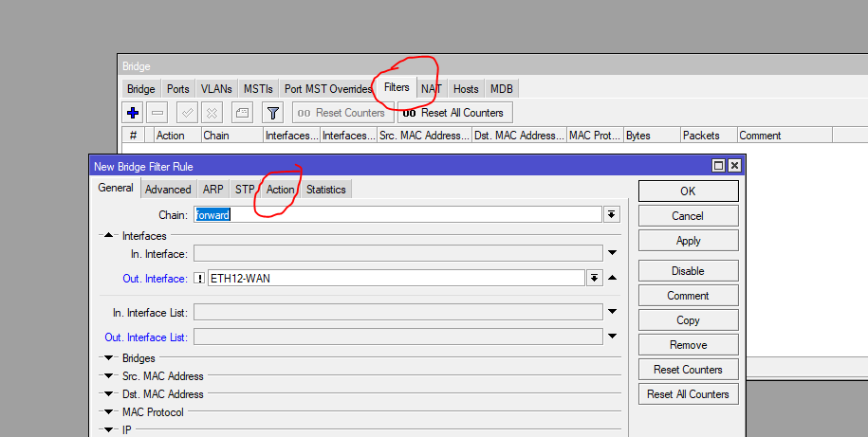The height and width of the screenshot is (437, 868).
Task: Switch to the ARP tab
Action: tap(213, 190)
